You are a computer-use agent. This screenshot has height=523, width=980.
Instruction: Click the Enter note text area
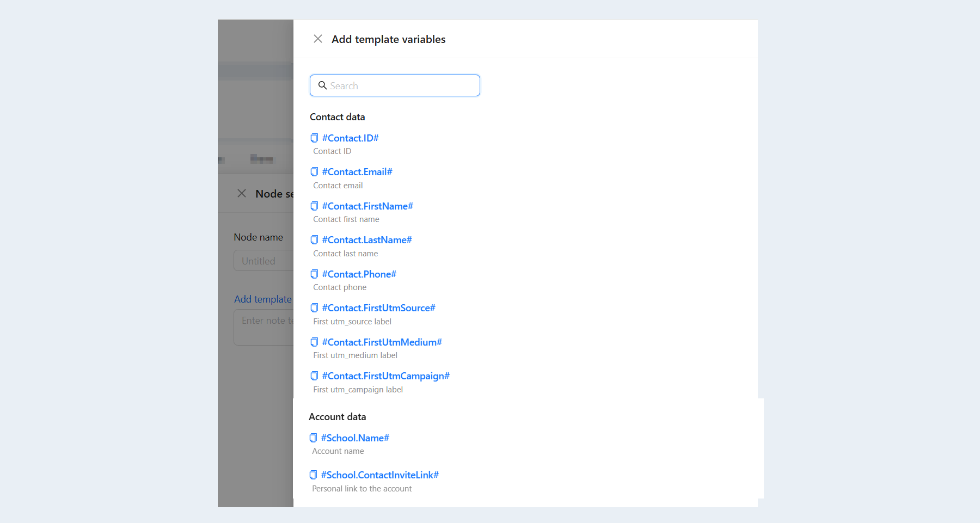pos(264,328)
